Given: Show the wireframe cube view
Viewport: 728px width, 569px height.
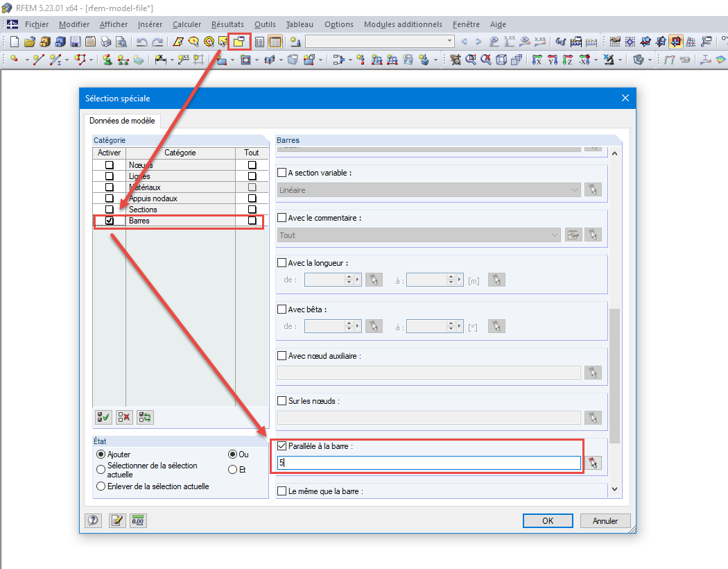Looking at the screenshot, I should click(x=501, y=60).
